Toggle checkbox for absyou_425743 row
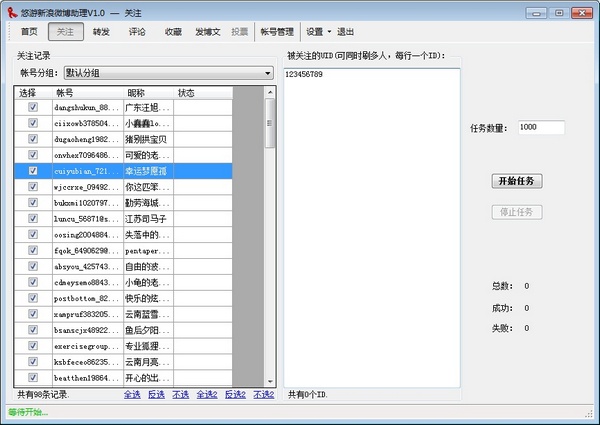This screenshot has height=425, width=600. click(33, 266)
